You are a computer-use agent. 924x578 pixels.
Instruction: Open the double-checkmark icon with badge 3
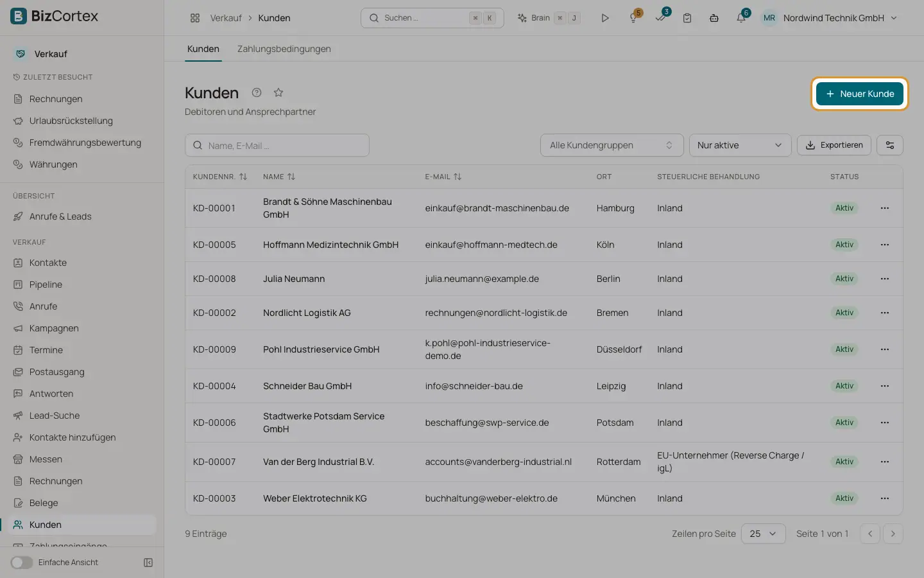tap(661, 18)
